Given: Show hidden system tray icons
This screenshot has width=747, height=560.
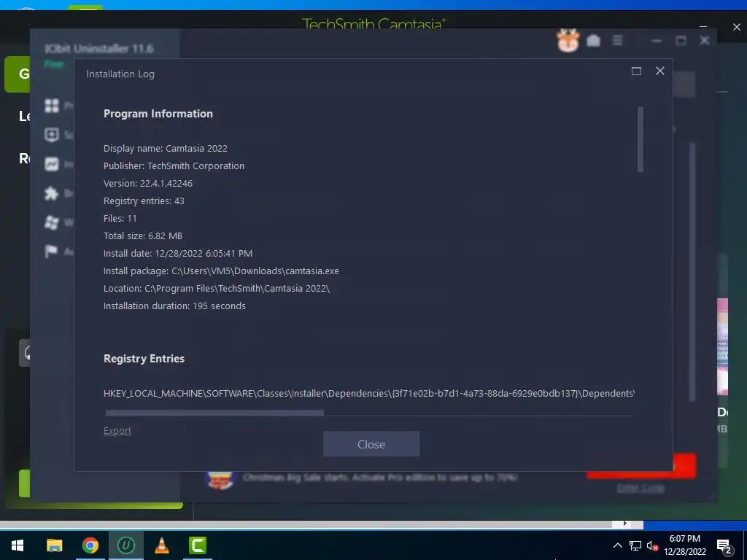Looking at the screenshot, I should click(617, 545).
